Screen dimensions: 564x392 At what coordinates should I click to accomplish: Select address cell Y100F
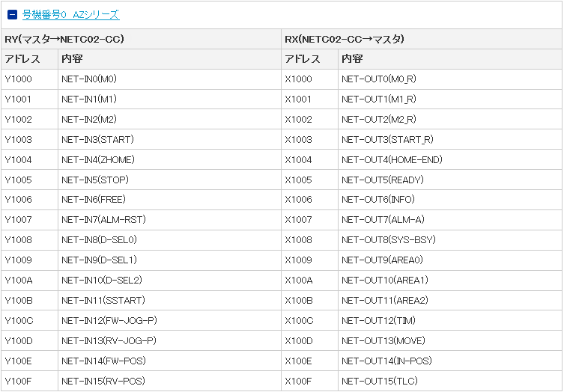coord(19,382)
